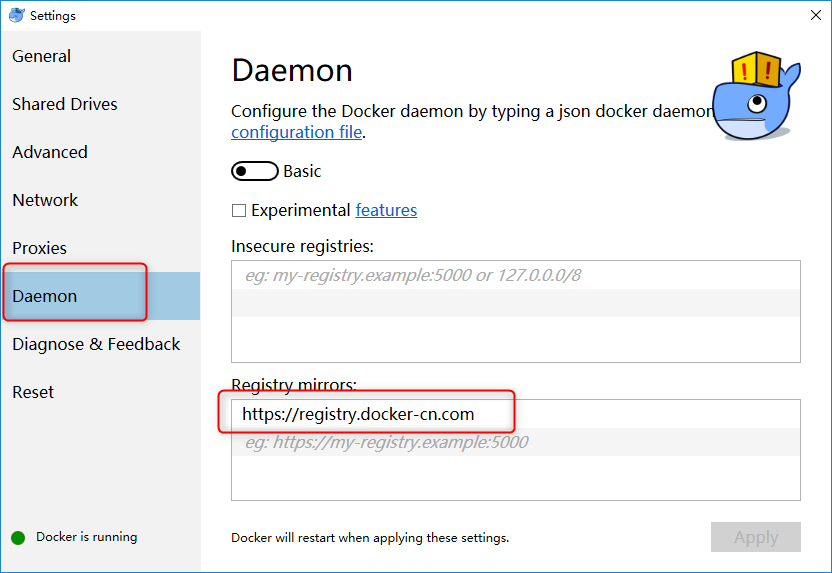Go to Shared Drives settings
The image size is (832, 573).
tap(65, 104)
